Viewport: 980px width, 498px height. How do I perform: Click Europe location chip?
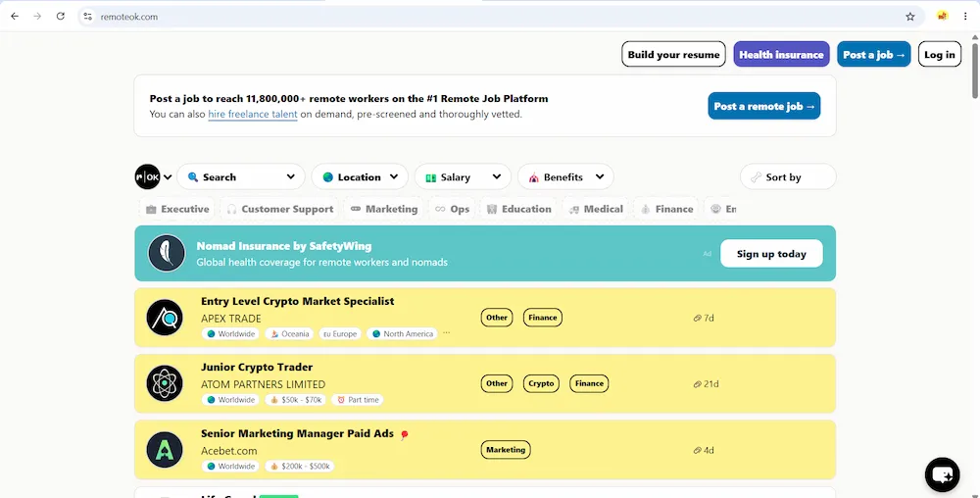[x=340, y=333]
